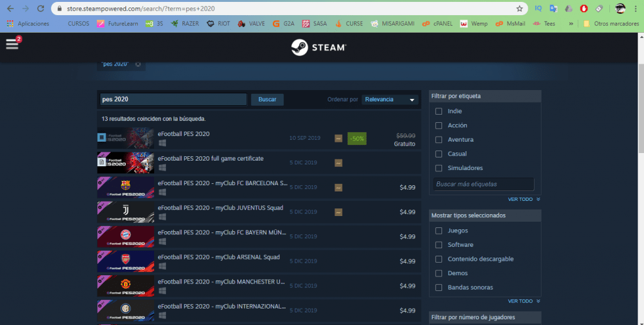This screenshot has width=644, height=325.
Task: Open the eFootball PES 2020 thumbnail
Action: [x=126, y=138]
